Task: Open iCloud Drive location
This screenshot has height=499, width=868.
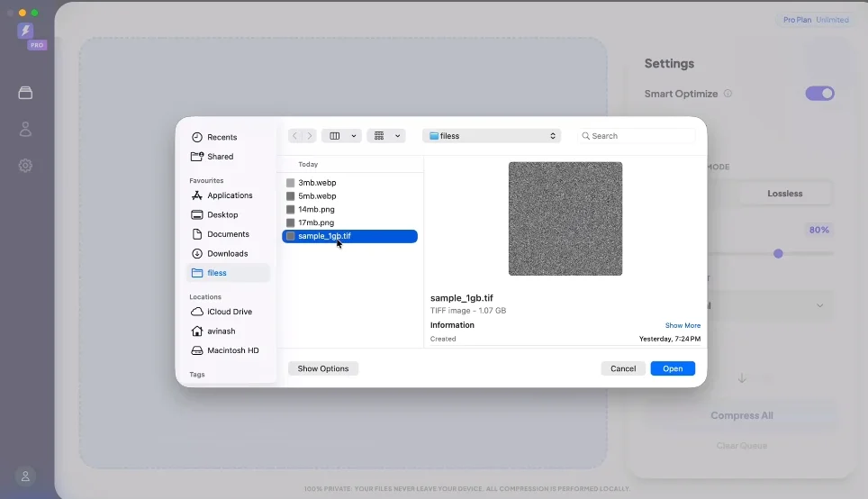Action: (228, 312)
